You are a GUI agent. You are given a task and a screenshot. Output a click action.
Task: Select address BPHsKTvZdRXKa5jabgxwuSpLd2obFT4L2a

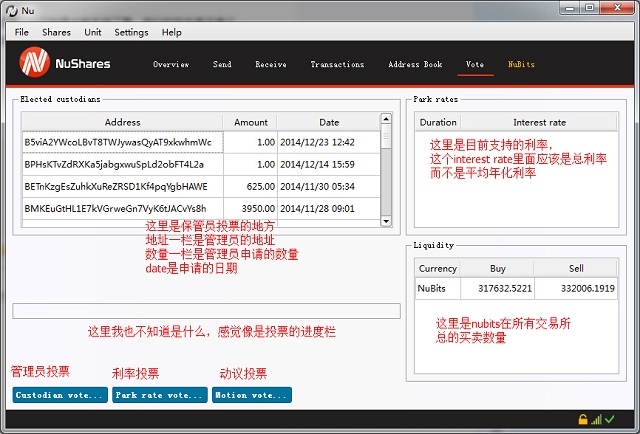122,164
